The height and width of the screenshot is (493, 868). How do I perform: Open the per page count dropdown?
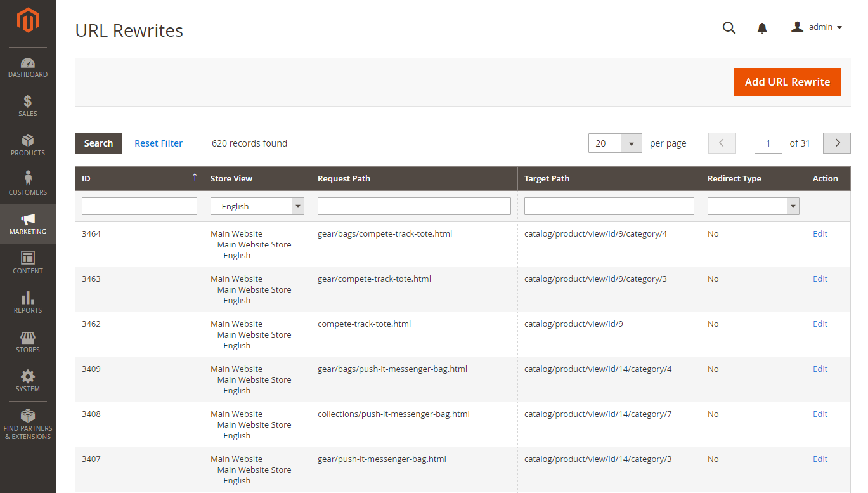coord(631,143)
